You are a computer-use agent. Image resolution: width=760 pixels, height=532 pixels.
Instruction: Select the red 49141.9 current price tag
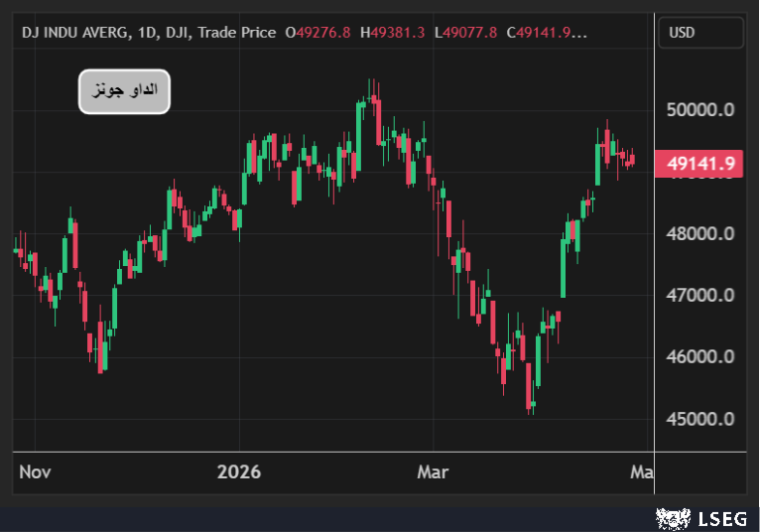tap(700, 165)
